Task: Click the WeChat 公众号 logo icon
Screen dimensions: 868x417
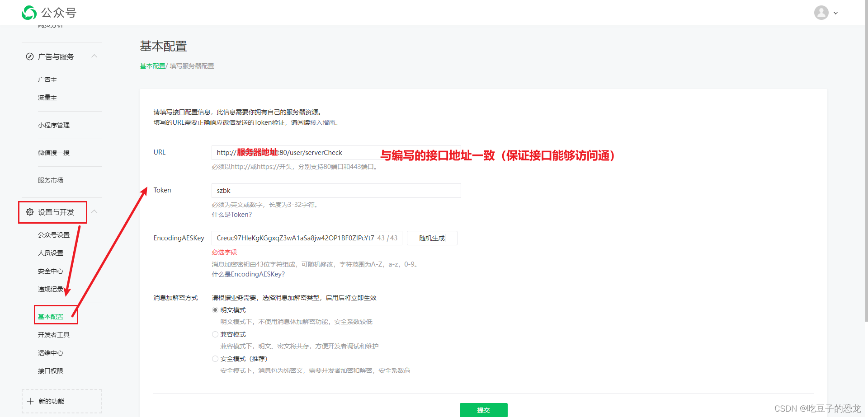Action: click(x=29, y=13)
